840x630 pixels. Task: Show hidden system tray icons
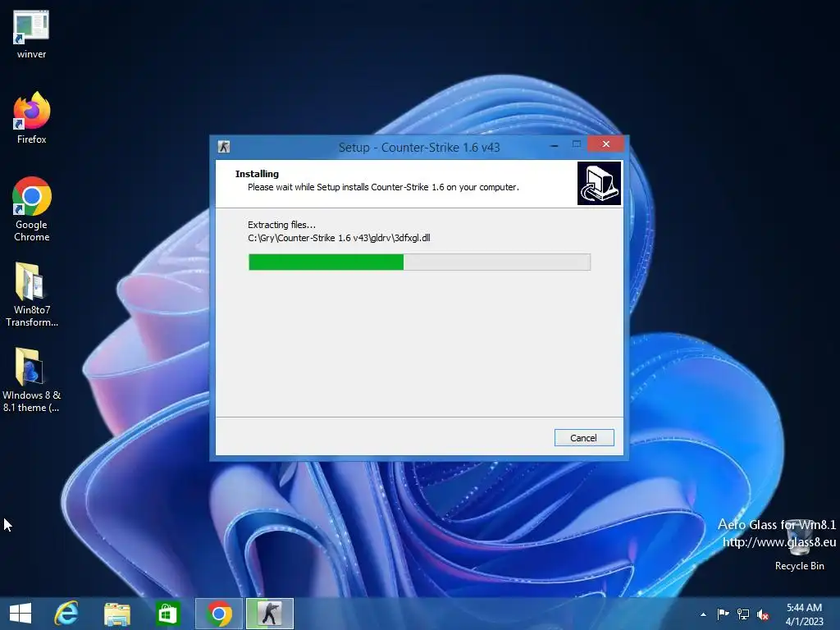tap(703, 614)
